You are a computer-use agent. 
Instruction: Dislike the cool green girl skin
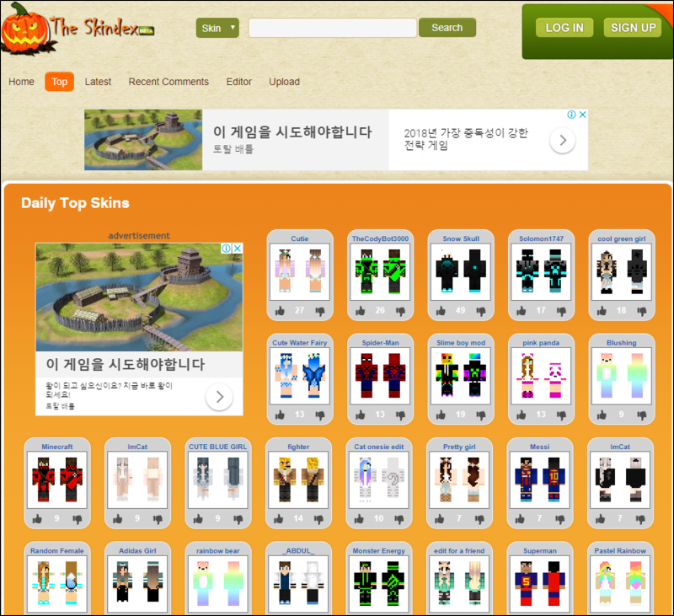[x=642, y=311]
